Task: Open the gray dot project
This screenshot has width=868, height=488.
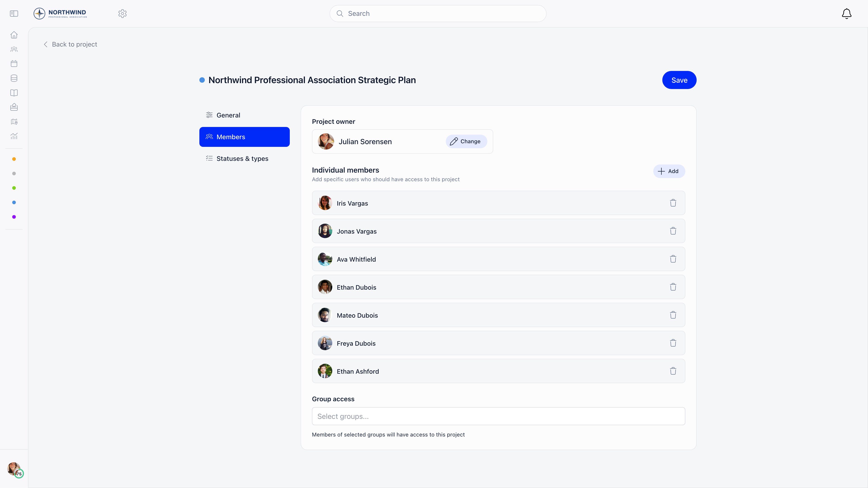Action: (14, 174)
